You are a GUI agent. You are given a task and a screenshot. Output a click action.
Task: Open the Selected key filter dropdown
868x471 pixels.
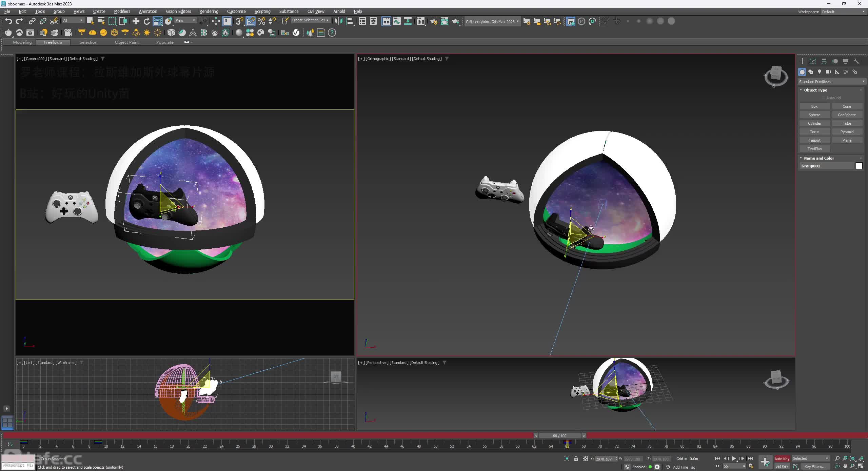click(x=811, y=459)
